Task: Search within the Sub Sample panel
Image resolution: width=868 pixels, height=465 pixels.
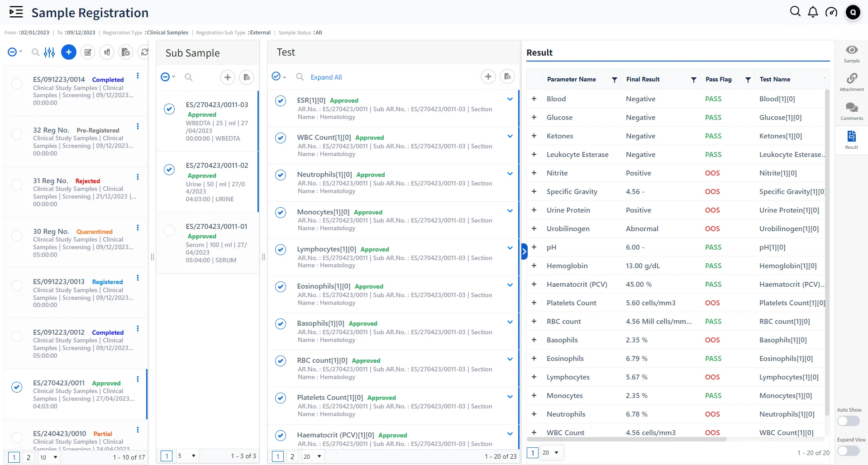Action: pyautogui.click(x=189, y=77)
